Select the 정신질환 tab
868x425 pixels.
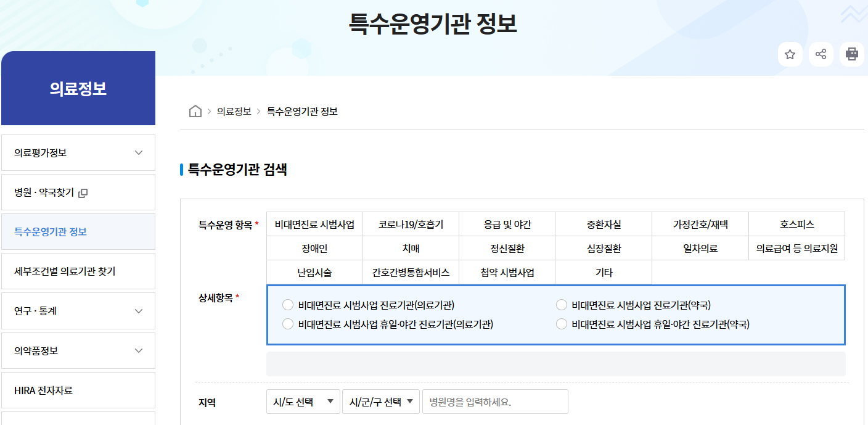[507, 249]
